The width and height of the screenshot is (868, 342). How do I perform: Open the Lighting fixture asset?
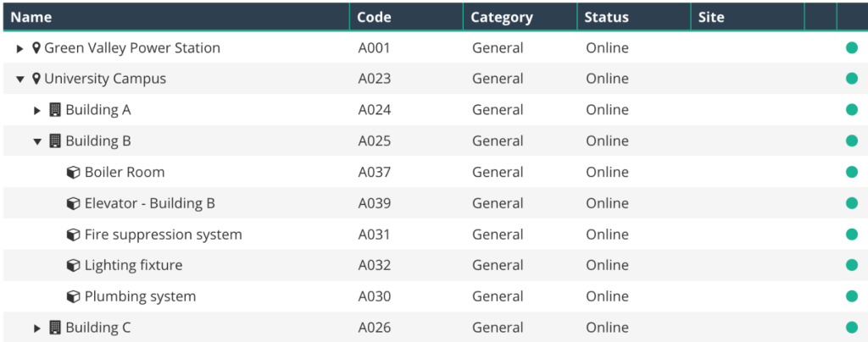click(x=133, y=266)
